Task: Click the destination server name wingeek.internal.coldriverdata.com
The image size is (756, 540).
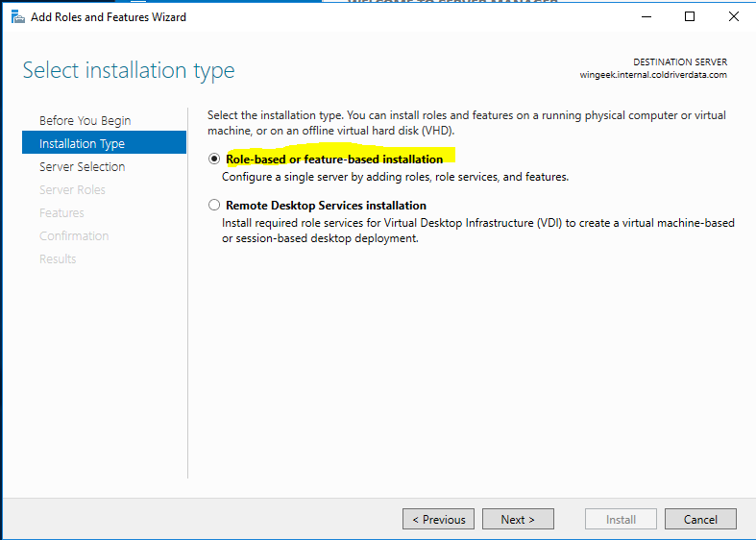Action: (x=653, y=75)
